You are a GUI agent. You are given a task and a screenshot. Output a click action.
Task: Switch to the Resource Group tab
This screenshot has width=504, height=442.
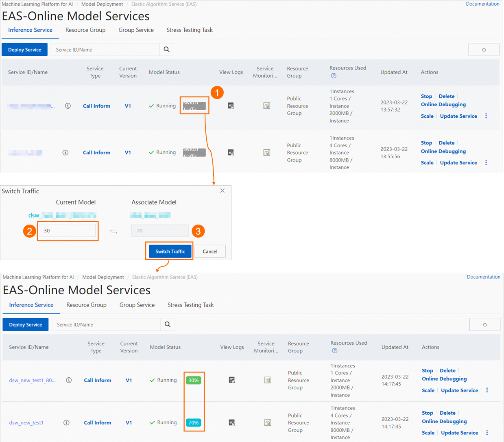(85, 30)
